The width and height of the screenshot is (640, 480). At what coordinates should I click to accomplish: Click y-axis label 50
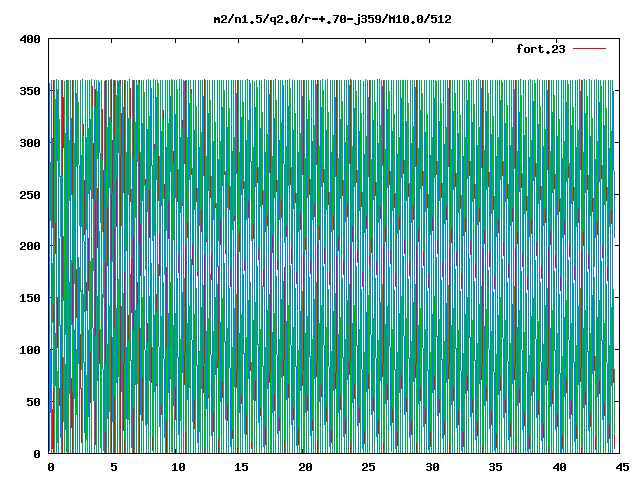coord(33,402)
